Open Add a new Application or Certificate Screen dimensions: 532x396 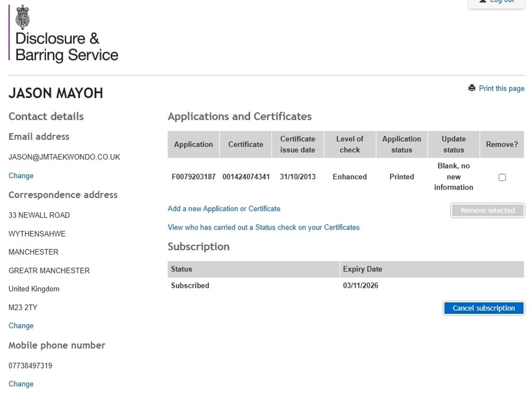click(x=224, y=209)
